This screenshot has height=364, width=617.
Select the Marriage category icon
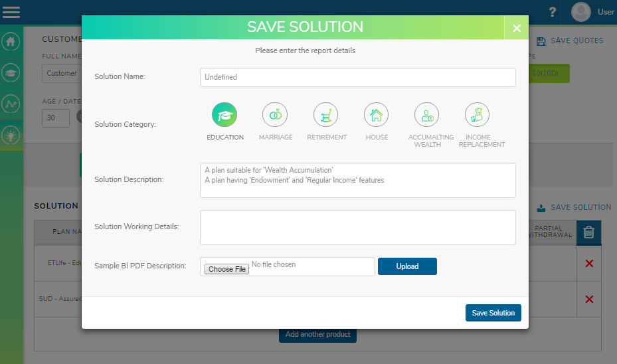pos(275,115)
